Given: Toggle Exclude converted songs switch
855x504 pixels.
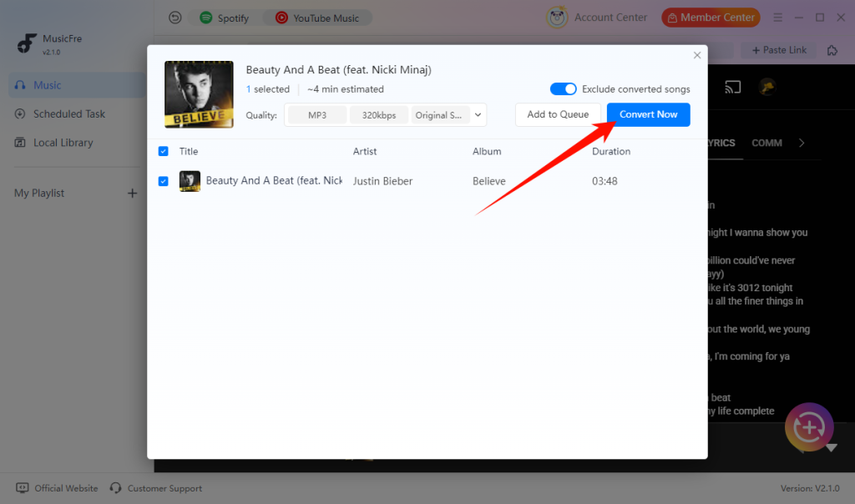Looking at the screenshot, I should [563, 88].
